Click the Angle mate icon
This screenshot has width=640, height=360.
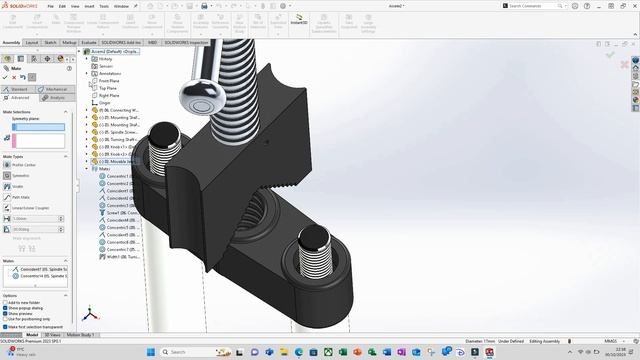(7, 229)
